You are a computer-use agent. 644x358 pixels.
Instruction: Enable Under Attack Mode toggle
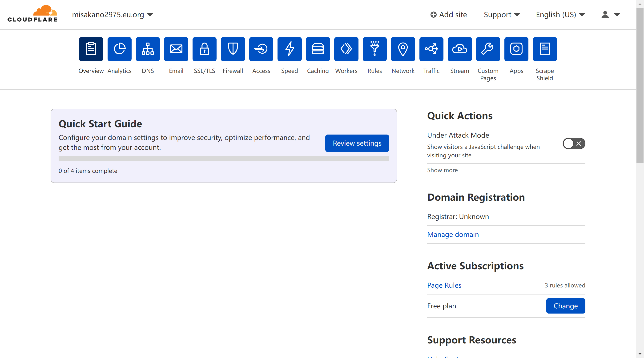tap(573, 143)
